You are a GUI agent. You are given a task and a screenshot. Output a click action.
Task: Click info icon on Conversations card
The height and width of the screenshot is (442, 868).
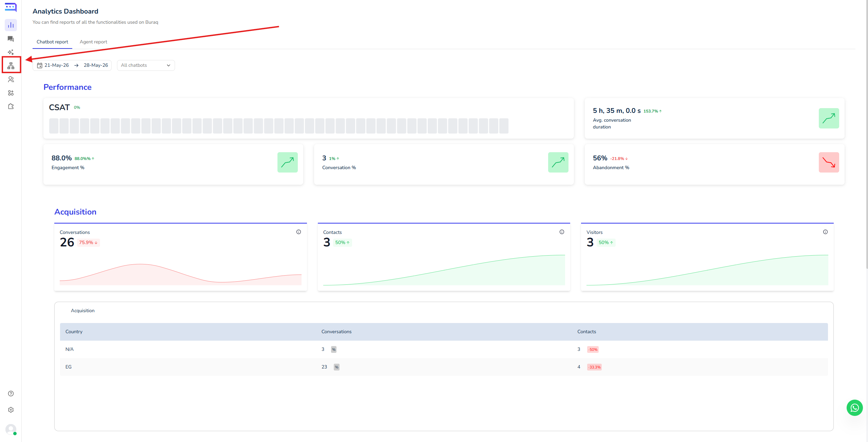(298, 232)
